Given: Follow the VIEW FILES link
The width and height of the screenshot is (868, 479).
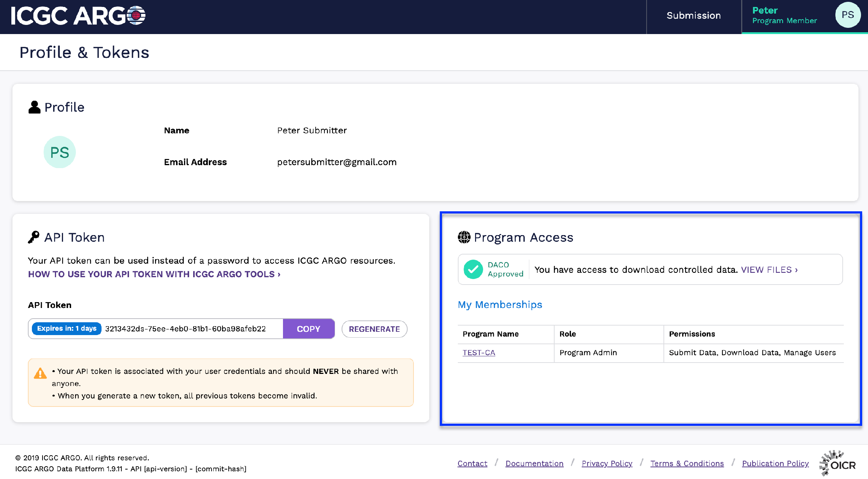Looking at the screenshot, I should [x=769, y=270].
